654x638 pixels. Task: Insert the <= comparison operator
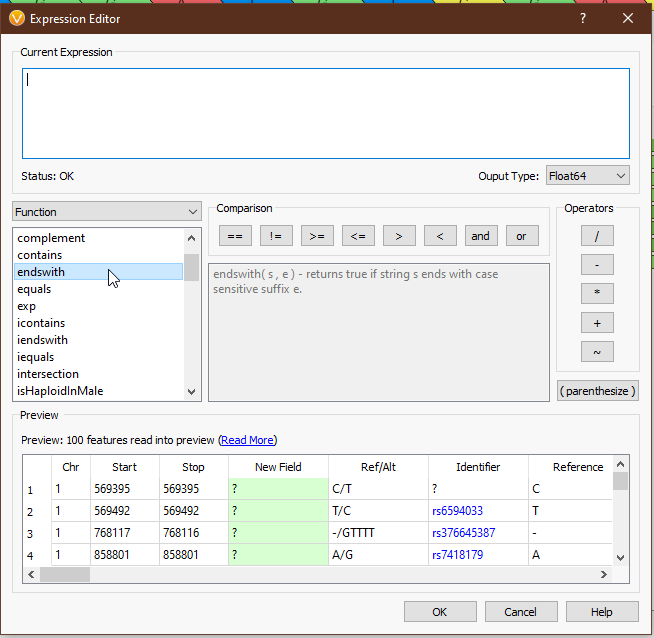[x=358, y=236]
